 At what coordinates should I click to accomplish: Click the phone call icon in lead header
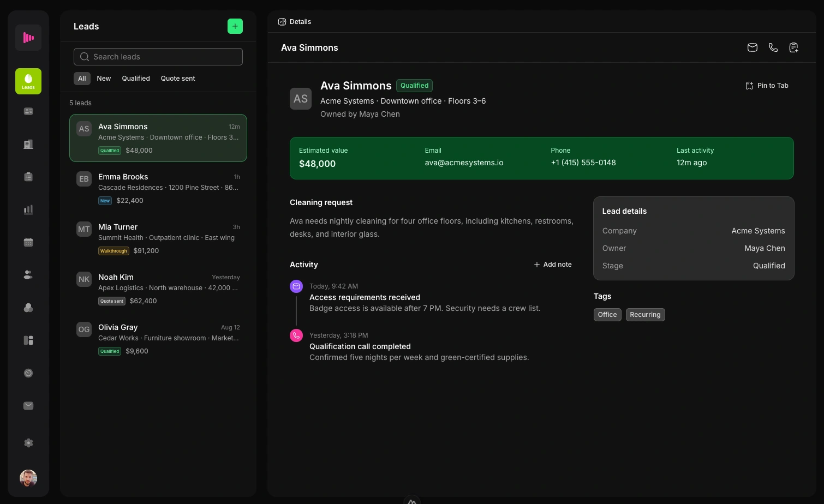(773, 47)
